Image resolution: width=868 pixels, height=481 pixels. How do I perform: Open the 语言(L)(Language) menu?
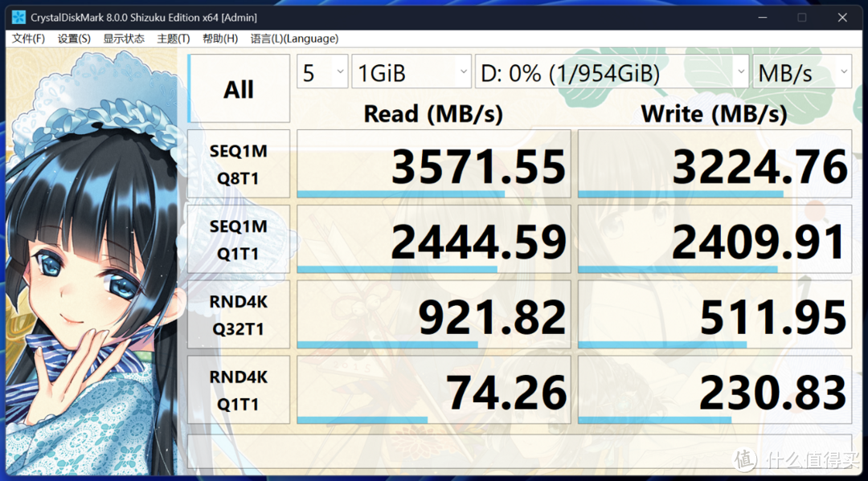(294, 39)
